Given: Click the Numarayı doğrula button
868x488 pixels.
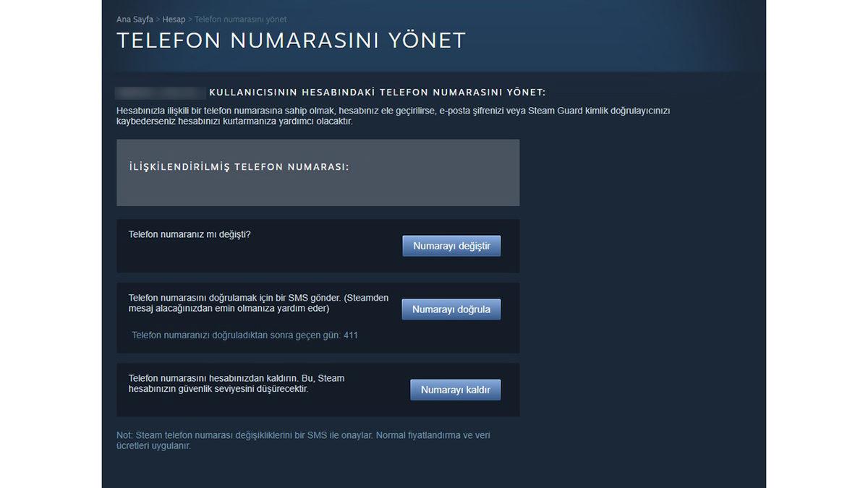Looking at the screenshot, I should pyautogui.click(x=451, y=309).
